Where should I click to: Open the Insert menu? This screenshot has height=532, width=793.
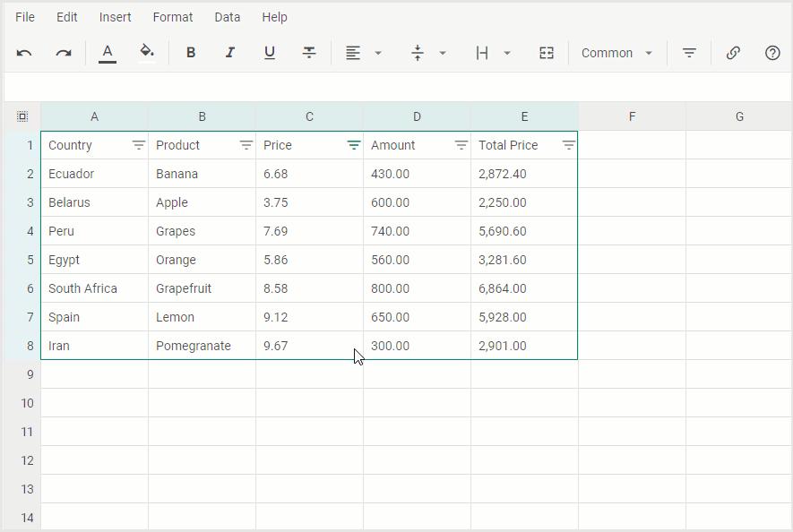115,17
